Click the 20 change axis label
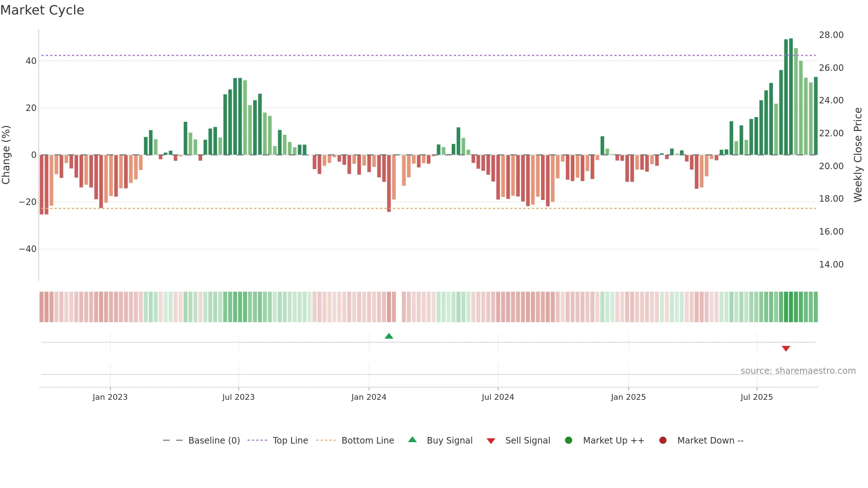Image resolution: width=868 pixels, height=488 pixels. tap(31, 108)
